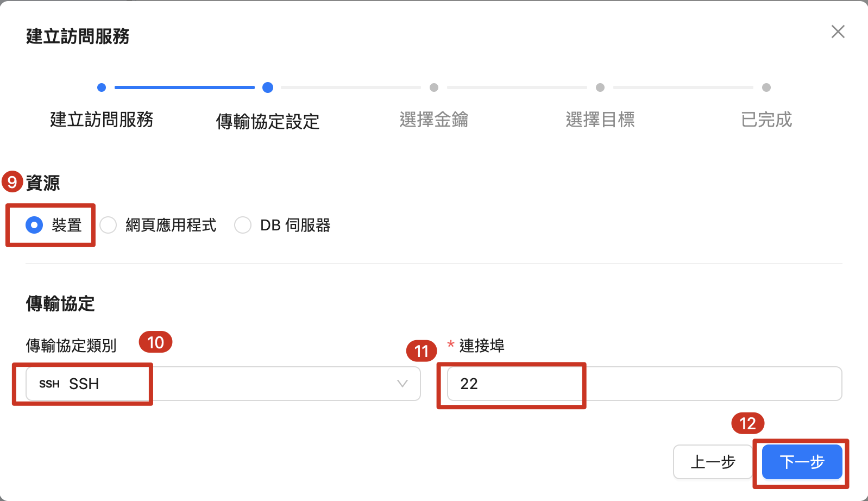Image resolution: width=868 pixels, height=501 pixels.
Task: Open the 傳輸協定類別 dropdown
Action: 223,384
